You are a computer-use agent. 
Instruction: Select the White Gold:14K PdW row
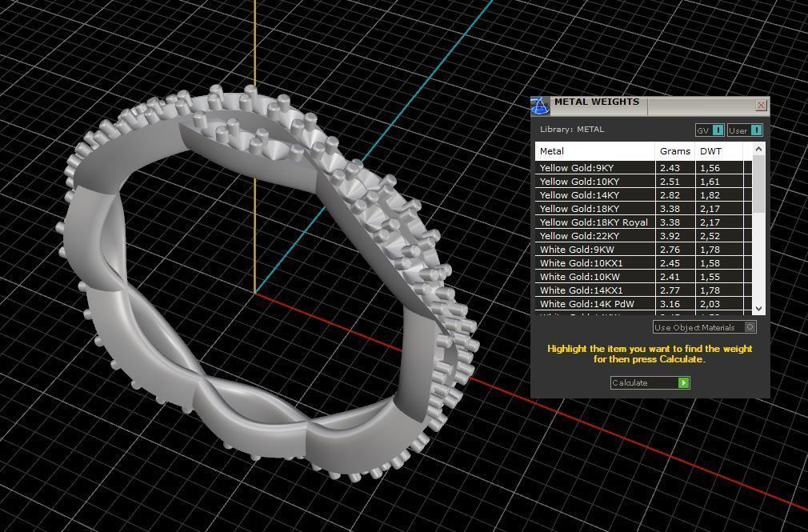tap(644, 304)
